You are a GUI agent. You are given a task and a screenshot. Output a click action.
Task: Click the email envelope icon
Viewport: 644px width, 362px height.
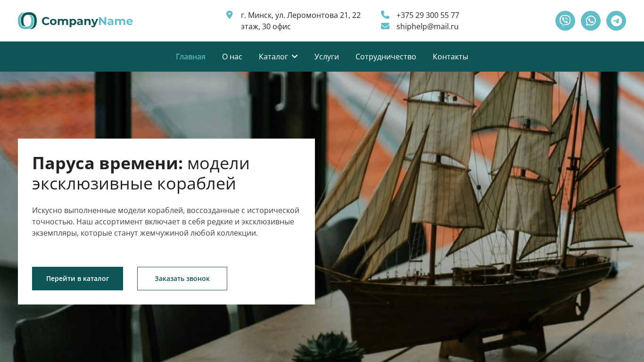(x=385, y=26)
